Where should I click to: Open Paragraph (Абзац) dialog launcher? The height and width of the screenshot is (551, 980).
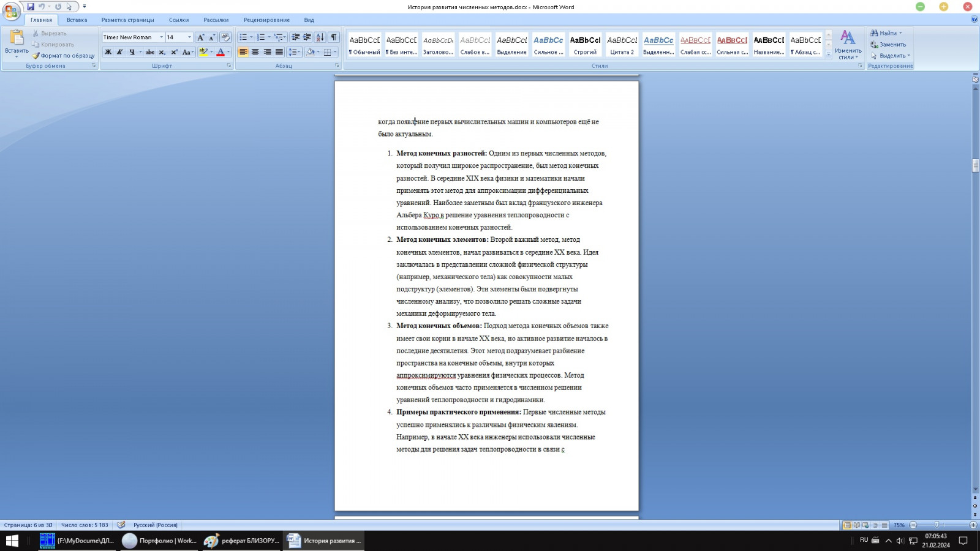coord(337,66)
